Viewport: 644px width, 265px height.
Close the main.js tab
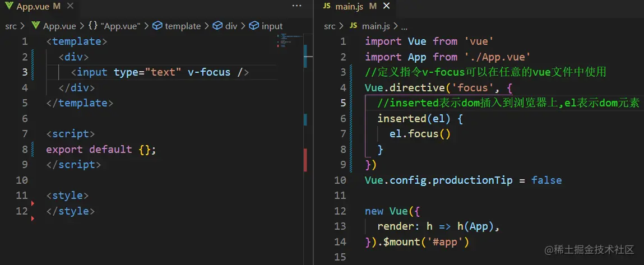(386, 6)
